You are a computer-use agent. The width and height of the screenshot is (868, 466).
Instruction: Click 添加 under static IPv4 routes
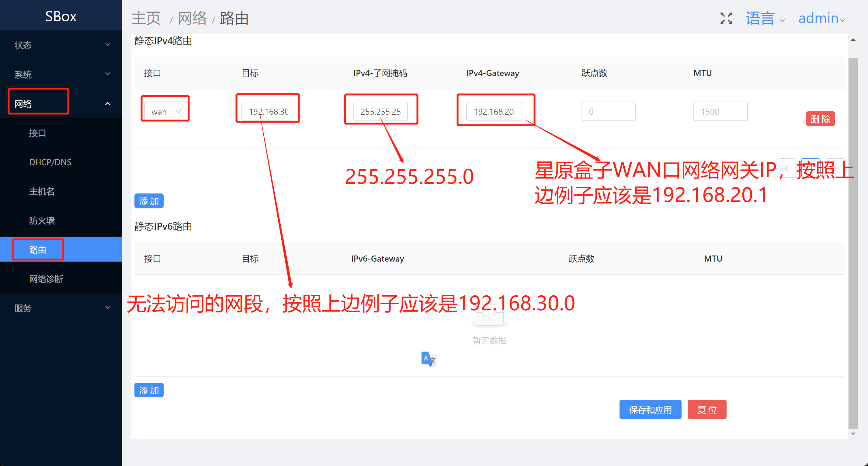pyautogui.click(x=149, y=201)
